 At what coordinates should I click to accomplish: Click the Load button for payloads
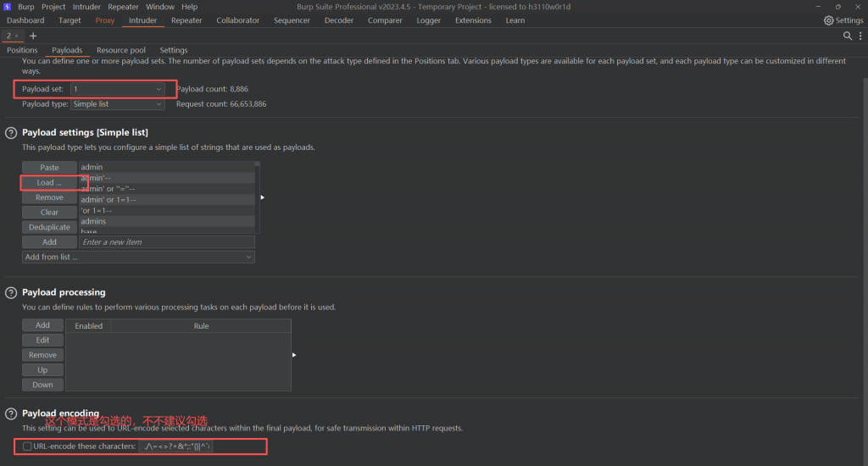(x=49, y=182)
